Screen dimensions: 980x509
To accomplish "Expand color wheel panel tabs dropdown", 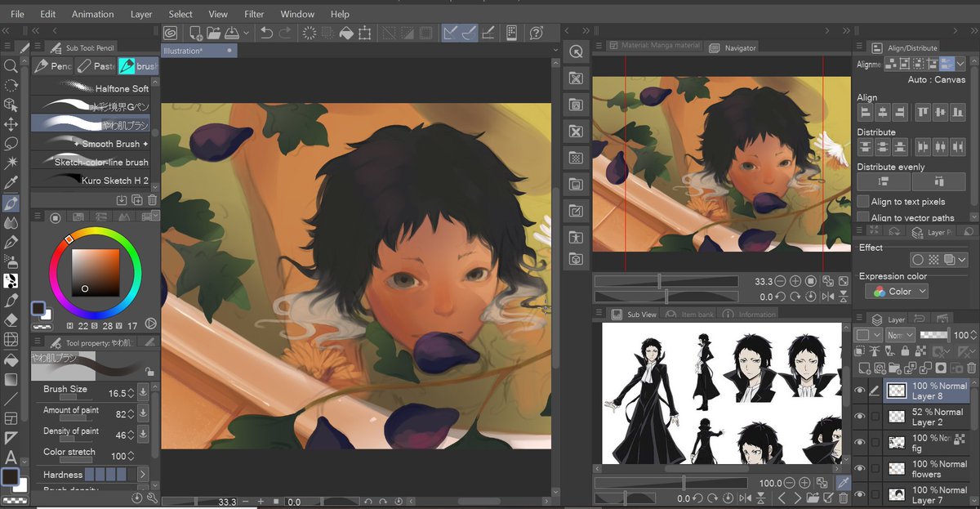I will [x=155, y=217].
